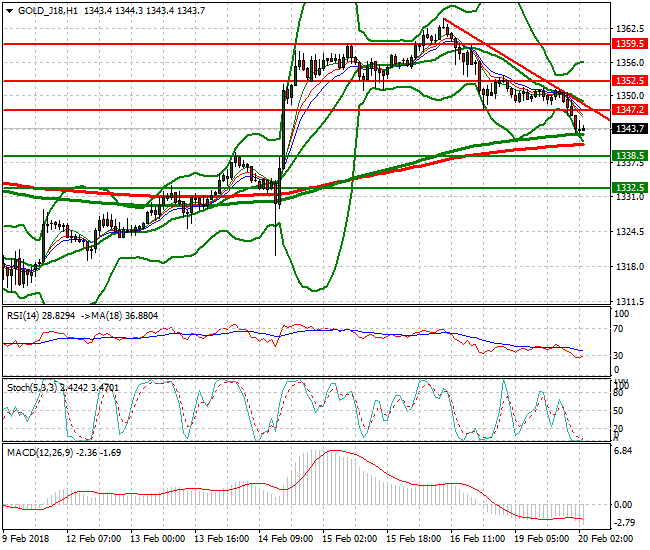The width and height of the screenshot is (650, 550).
Task: Select the current price label 1343.7
Action: pos(630,128)
